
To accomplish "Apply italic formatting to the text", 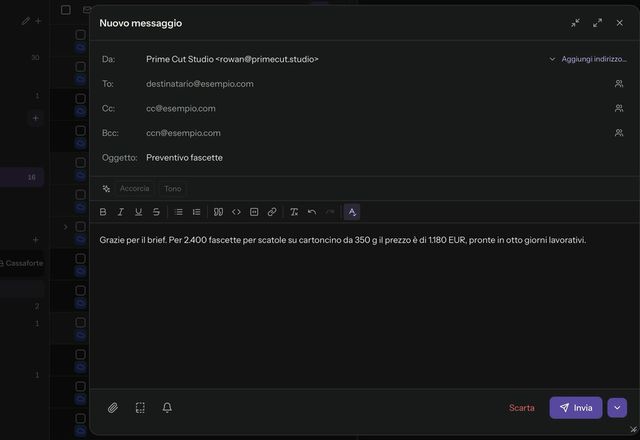I will click(121, 212).
